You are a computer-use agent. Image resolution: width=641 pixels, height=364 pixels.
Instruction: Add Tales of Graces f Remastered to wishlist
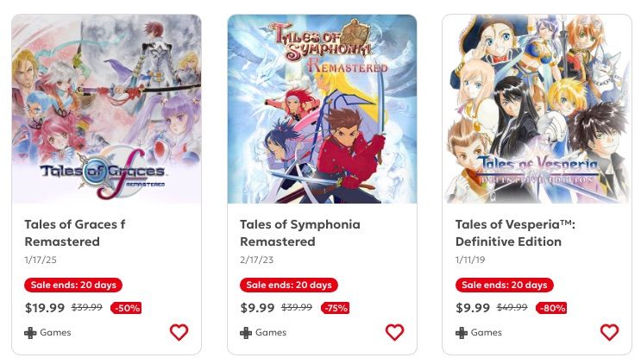point(179,332)
